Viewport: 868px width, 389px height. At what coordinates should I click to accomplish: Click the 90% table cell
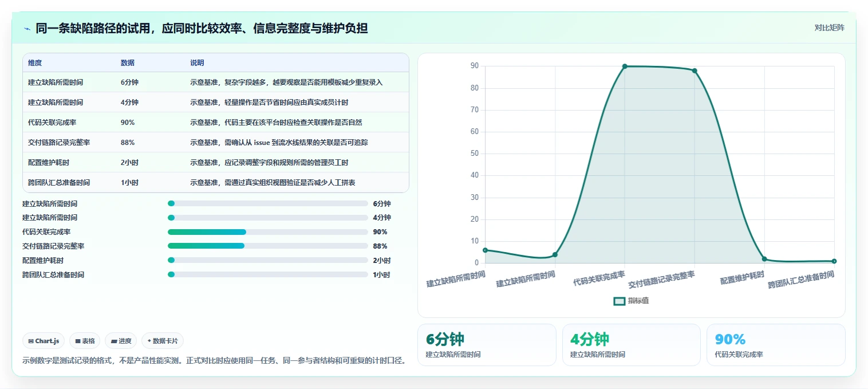128,123
